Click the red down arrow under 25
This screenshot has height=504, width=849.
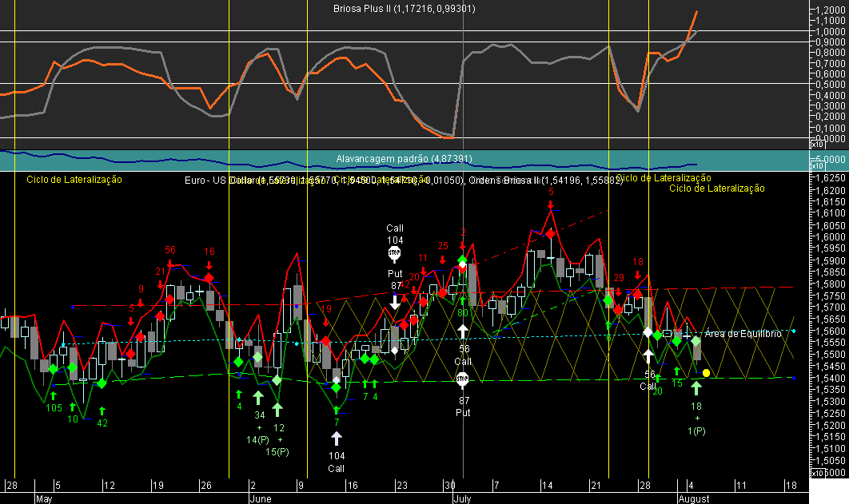click(x=443, y=260)
